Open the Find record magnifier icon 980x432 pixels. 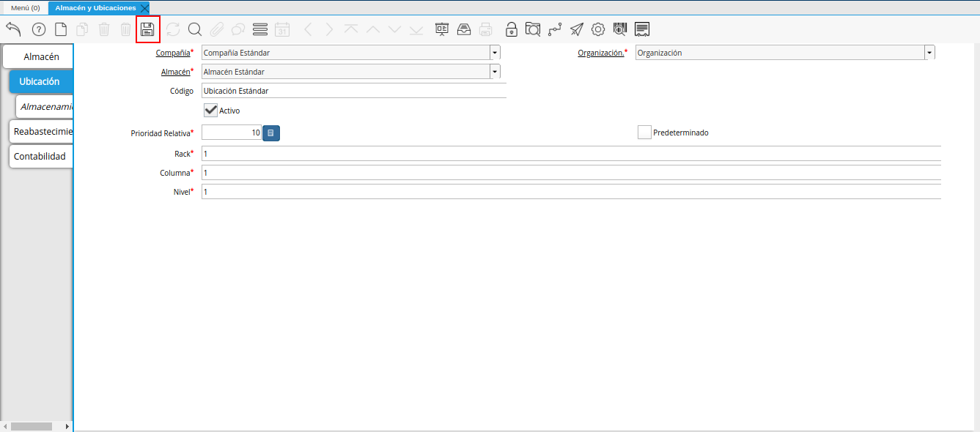(194, 29)
